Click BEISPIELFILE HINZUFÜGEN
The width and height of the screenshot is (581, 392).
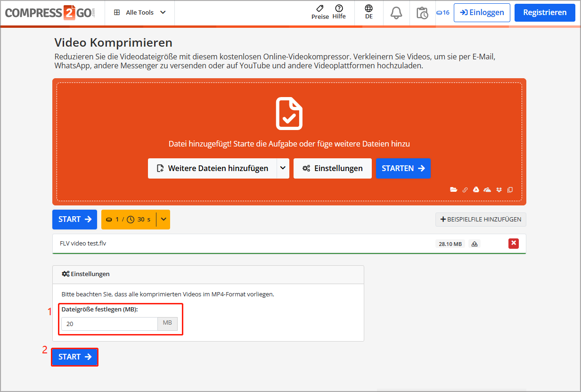click(481, 219)
